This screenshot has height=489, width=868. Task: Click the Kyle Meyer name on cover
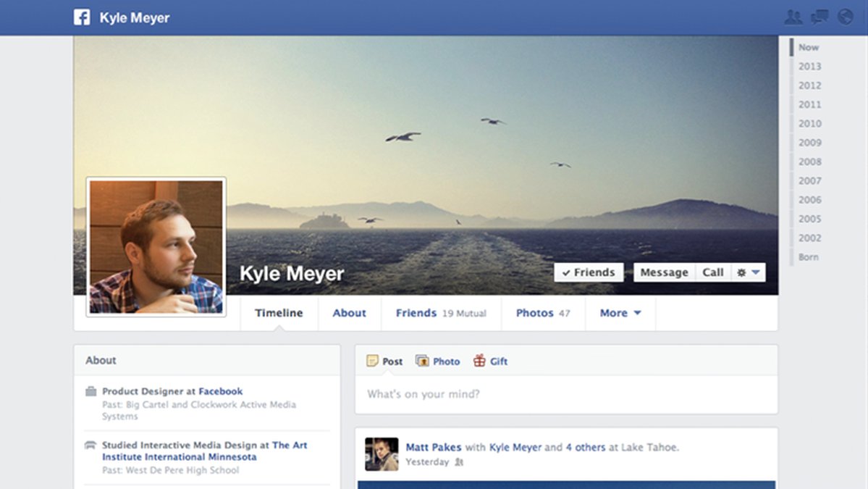(x=292, y=274)
